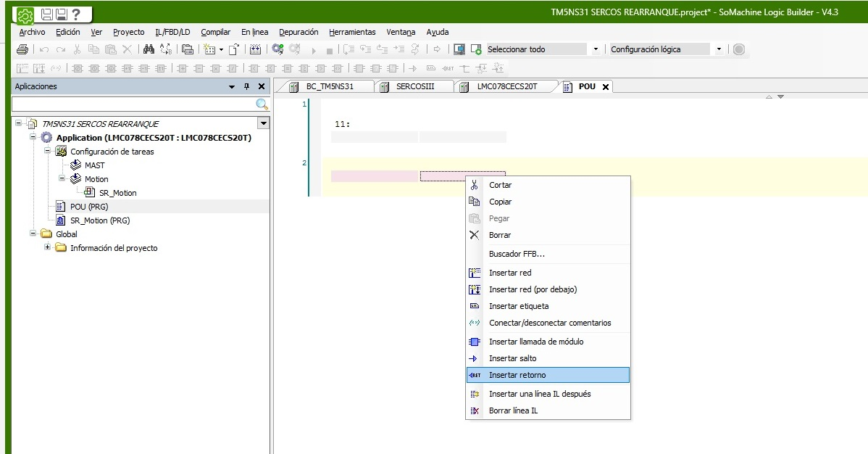This screenshot has width=868, height=454.
Task: Open the Compilar menu
Action: tap(215, 32)
